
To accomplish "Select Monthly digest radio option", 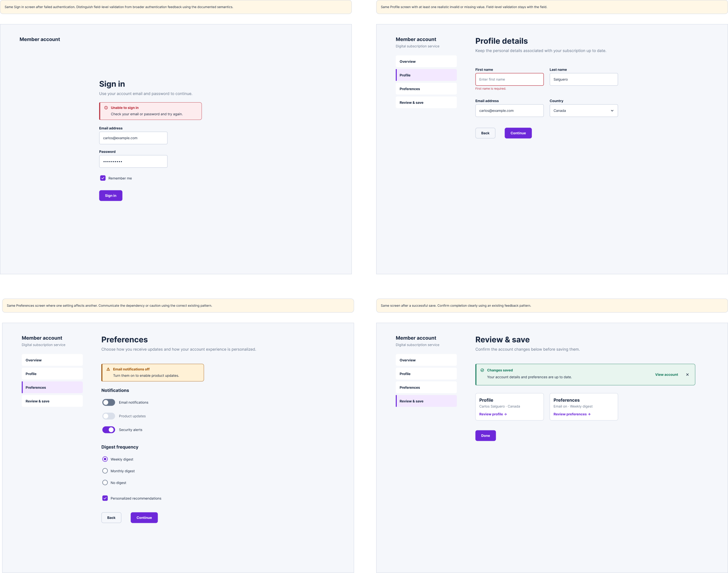I will point(105,471).
